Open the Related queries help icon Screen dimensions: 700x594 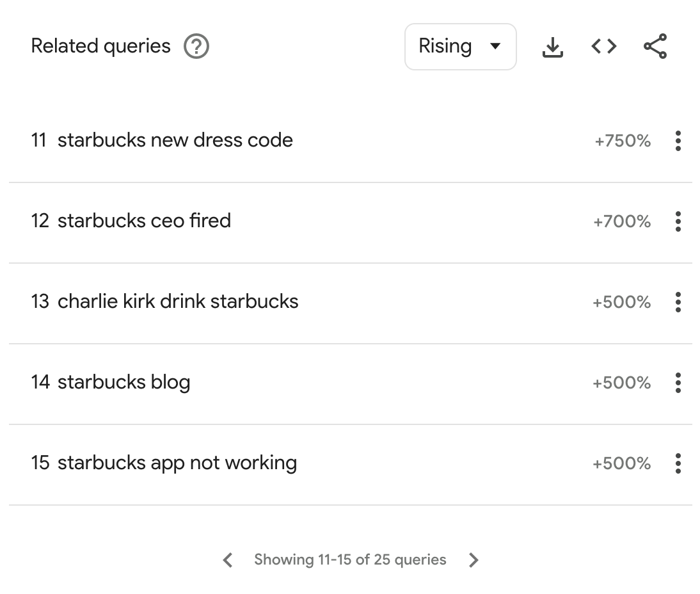[x=196, y=47]
